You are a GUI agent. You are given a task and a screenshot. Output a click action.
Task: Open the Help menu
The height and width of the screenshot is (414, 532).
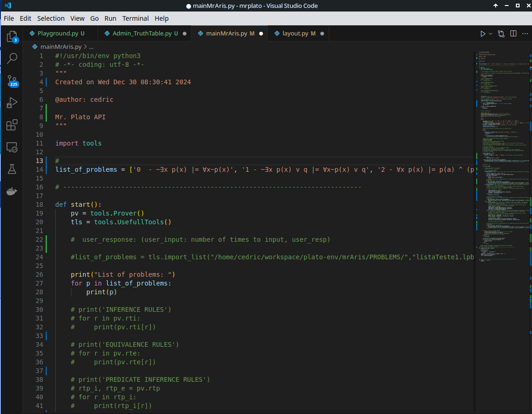[x=162, y=18]
